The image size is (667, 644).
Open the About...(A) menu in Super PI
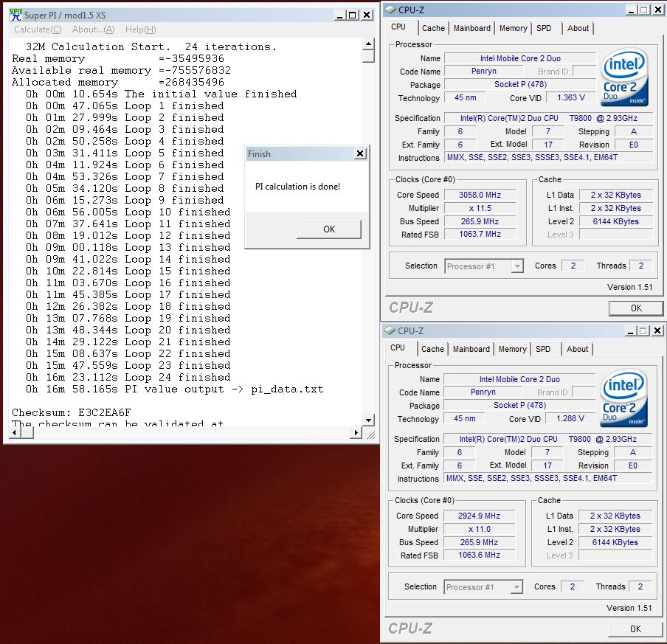[x=93, y=30]
